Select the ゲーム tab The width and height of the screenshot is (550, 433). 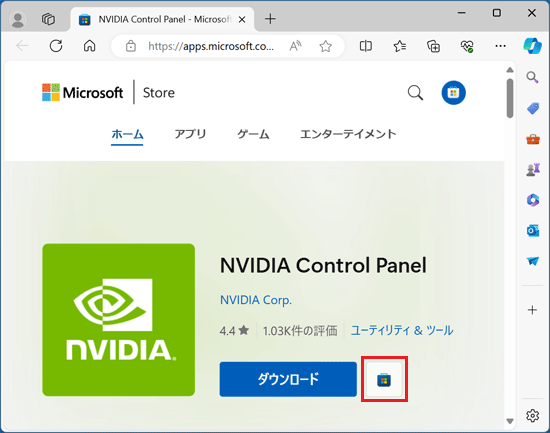tap(253, 134)
